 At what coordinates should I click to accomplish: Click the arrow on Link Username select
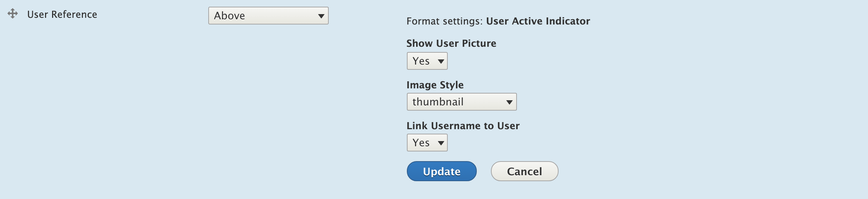click(x=441, y=143)
